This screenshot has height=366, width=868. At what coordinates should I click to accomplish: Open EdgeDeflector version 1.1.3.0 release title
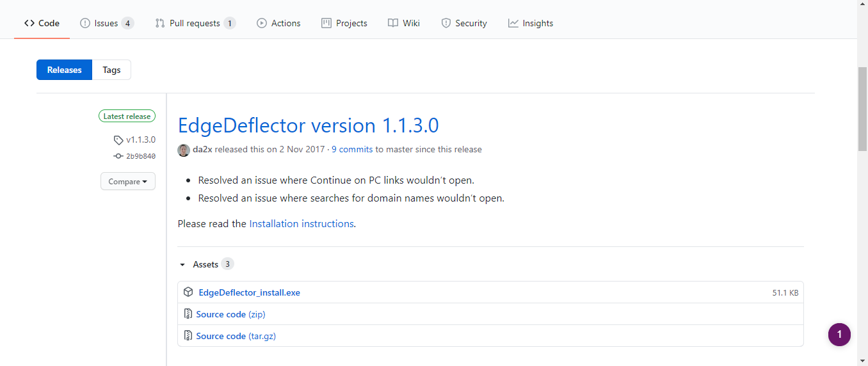pos(309,125)
